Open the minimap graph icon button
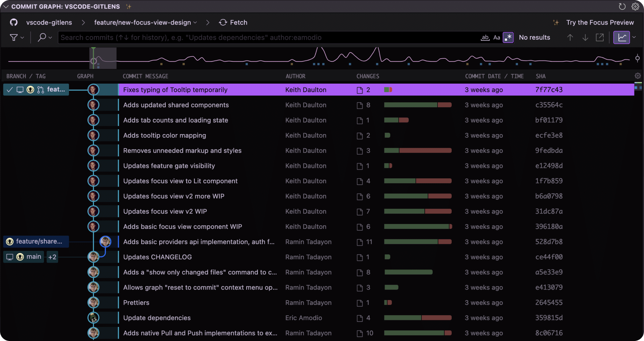This screenshot has width=644, height=341. 622,37
